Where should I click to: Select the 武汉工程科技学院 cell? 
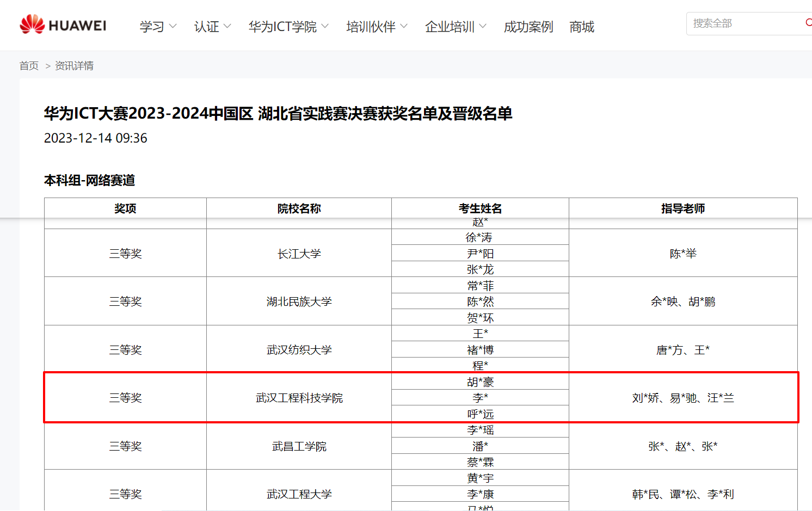299,398
